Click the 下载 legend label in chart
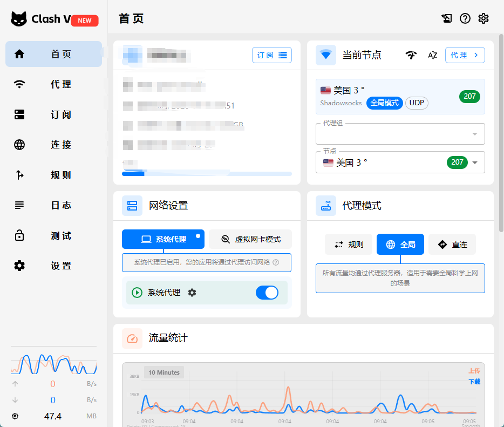Screen dimensions: 504x427 (x=474, y=382)
